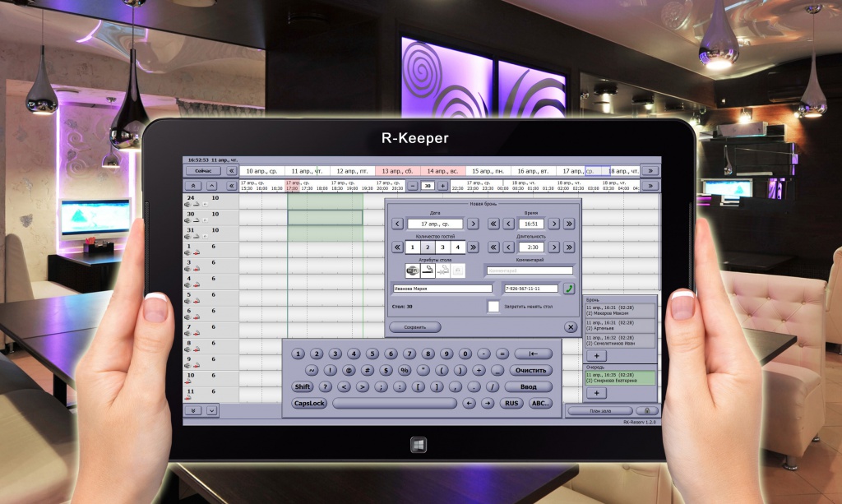Viewport: 842px width, 504px height.
Task: Click the green phone call icon
Action: point(568,289)
